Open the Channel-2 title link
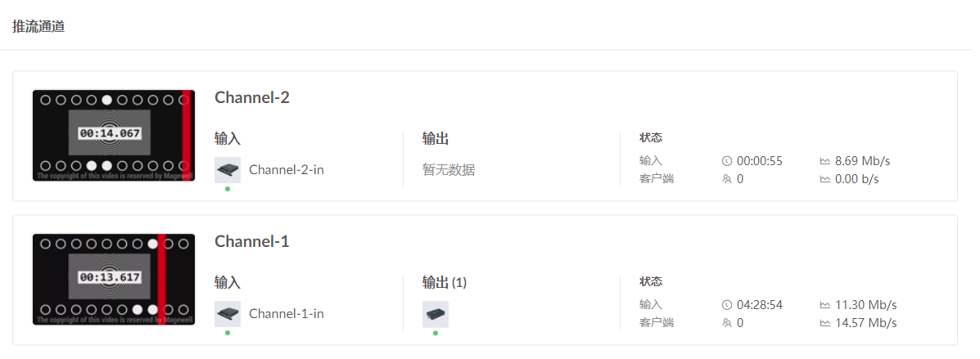The image size is (980, 359). [252, 97]
